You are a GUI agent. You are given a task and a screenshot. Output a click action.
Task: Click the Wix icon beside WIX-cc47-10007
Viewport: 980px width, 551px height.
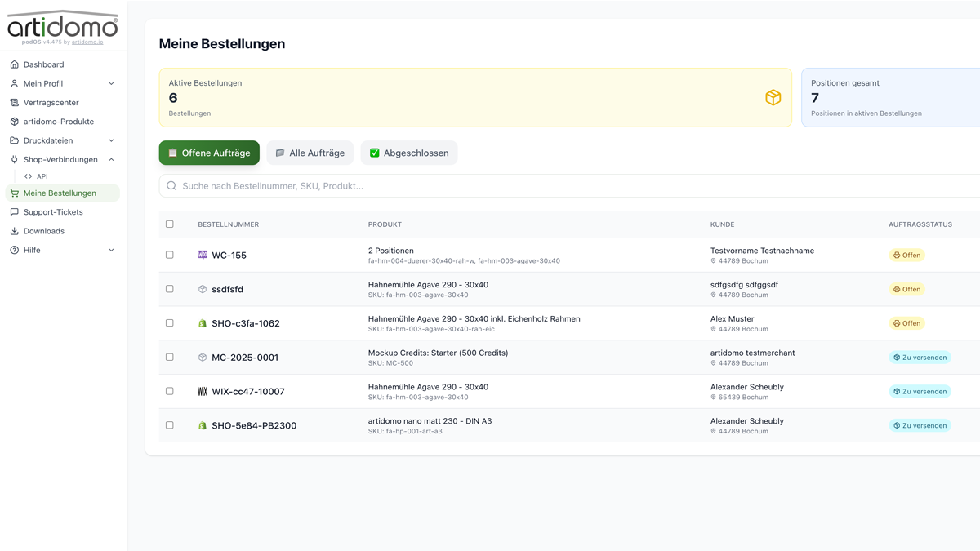[x=203, y=392]
